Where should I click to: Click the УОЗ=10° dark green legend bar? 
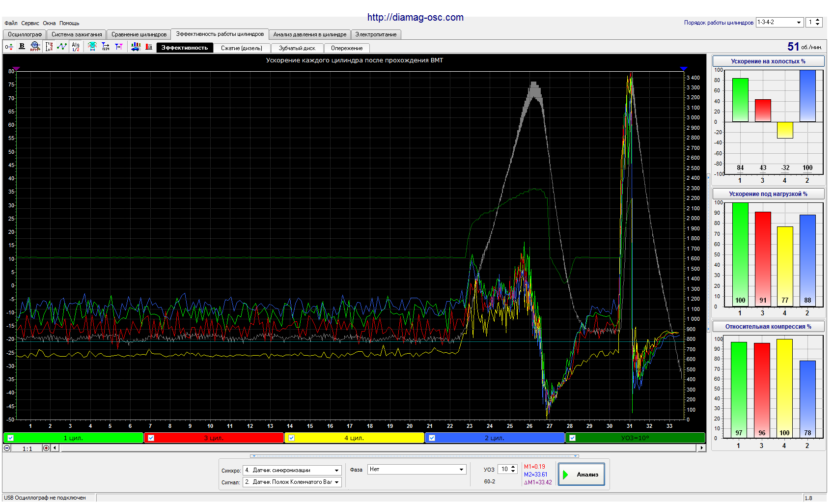pos(635,438)
